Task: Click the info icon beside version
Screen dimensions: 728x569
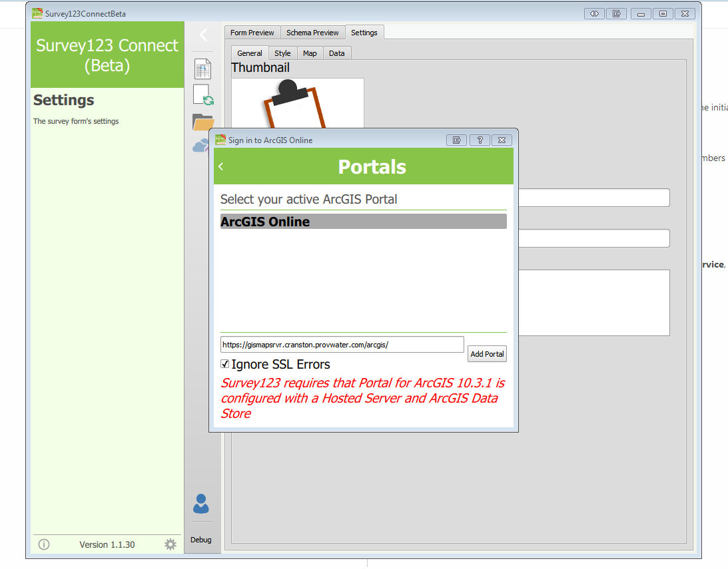Action: click(44, 544)
